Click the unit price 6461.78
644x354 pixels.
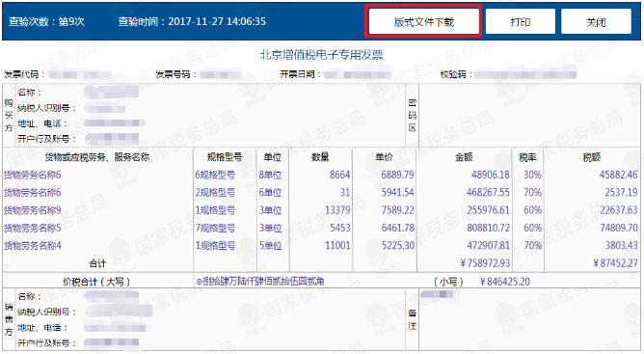click(x=397, y=229)
